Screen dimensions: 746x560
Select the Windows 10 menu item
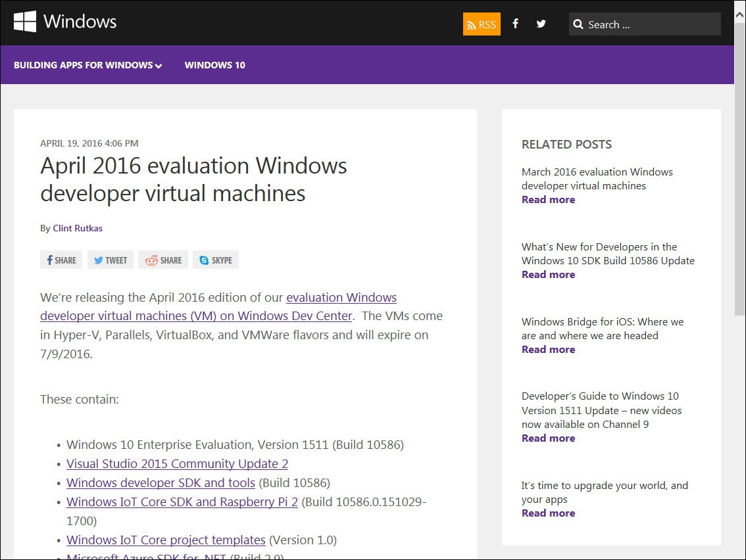214,64
